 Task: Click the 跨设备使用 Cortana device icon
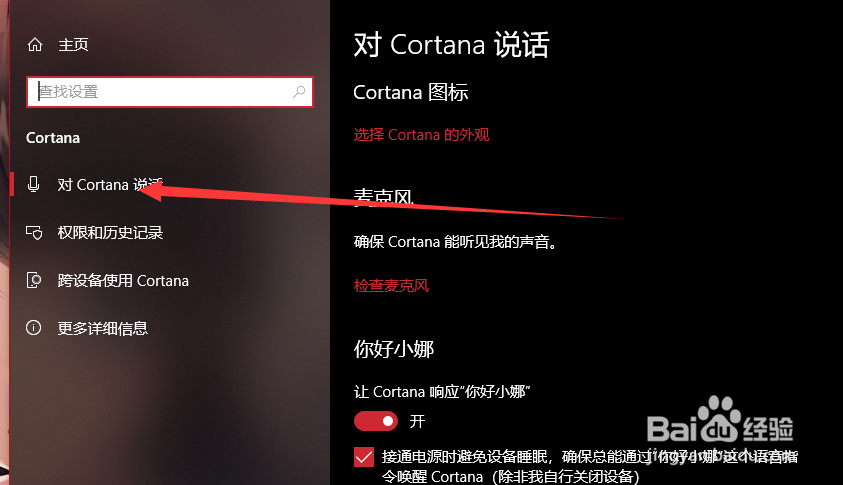coord(34,280)
